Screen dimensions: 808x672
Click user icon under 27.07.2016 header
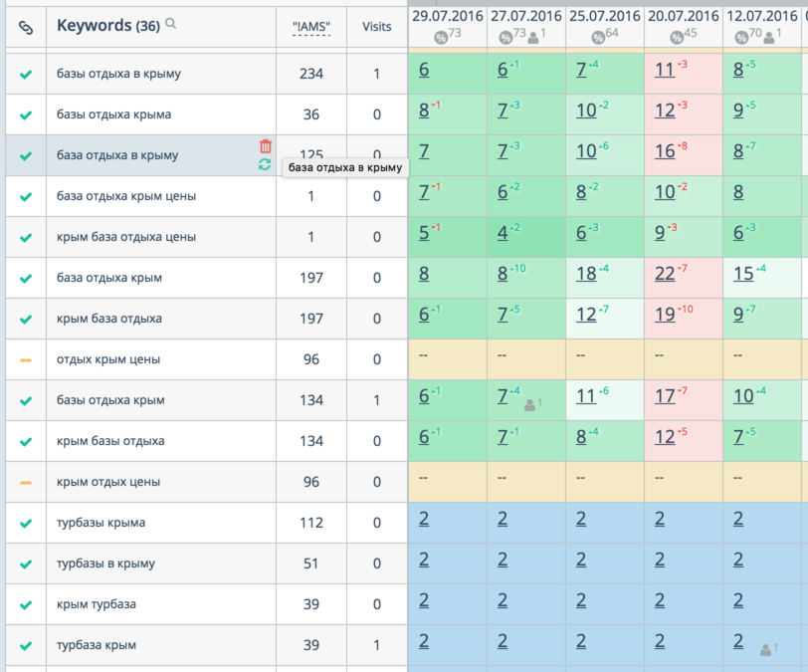533,37
